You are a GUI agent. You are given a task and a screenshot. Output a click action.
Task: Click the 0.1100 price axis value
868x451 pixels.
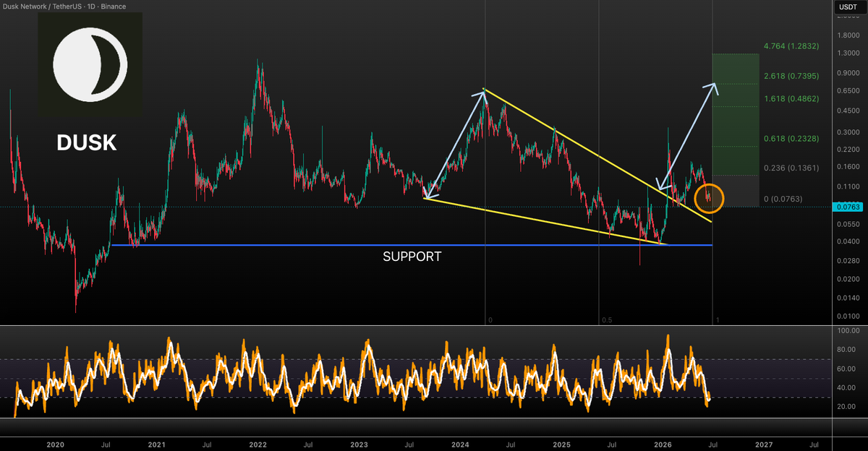pos(848,187)
